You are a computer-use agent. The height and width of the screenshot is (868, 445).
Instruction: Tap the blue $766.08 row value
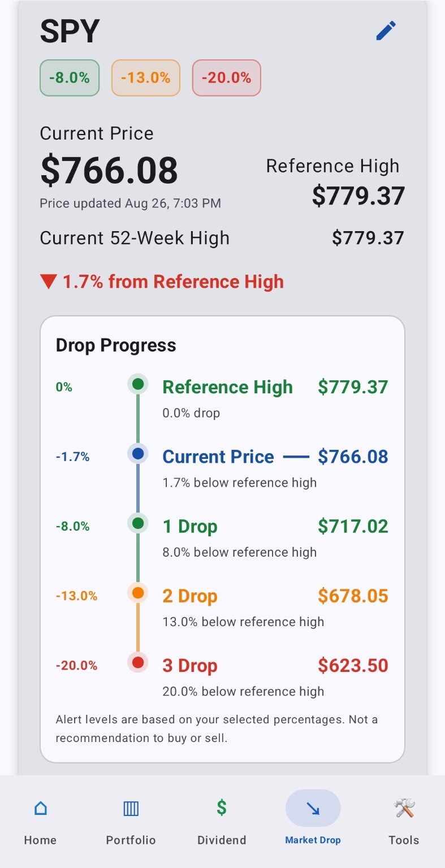point(353,457)
